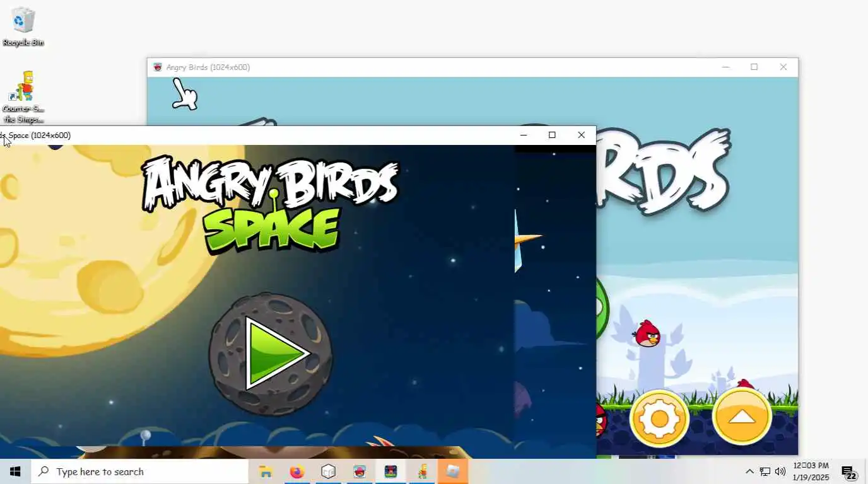868x484 pixels.
Task: Show hidden system tray icons
Action: point(749,471)
